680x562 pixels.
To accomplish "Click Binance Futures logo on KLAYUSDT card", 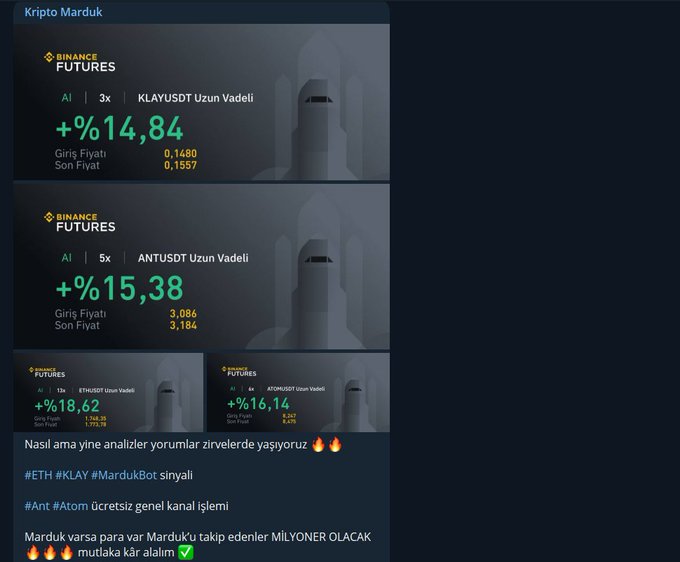I will click(x=80, y=62).
